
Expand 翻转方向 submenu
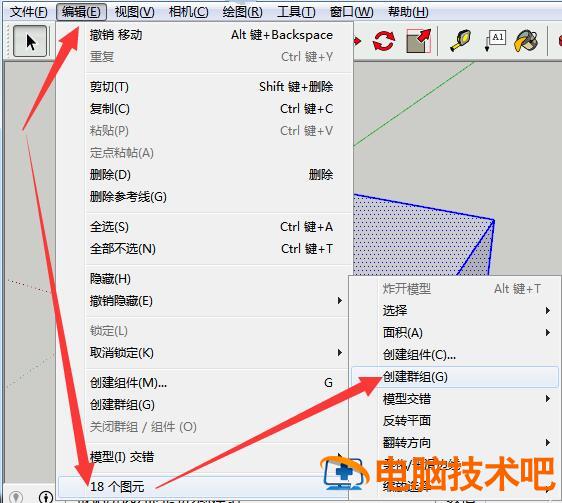pos(454,443)
